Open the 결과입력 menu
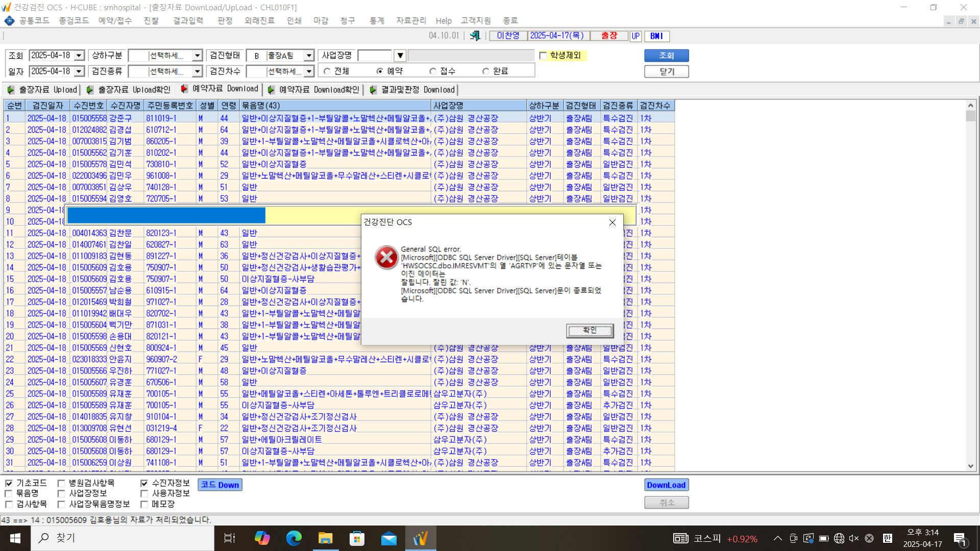This screenshot has height=551, width=980. pos(188,20)
